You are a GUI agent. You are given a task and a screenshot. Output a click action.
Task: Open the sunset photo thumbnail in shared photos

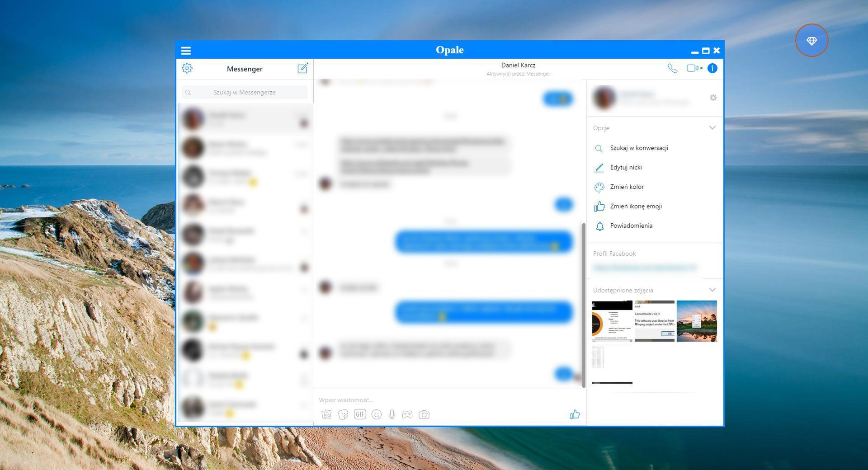(x=696, y=321)
